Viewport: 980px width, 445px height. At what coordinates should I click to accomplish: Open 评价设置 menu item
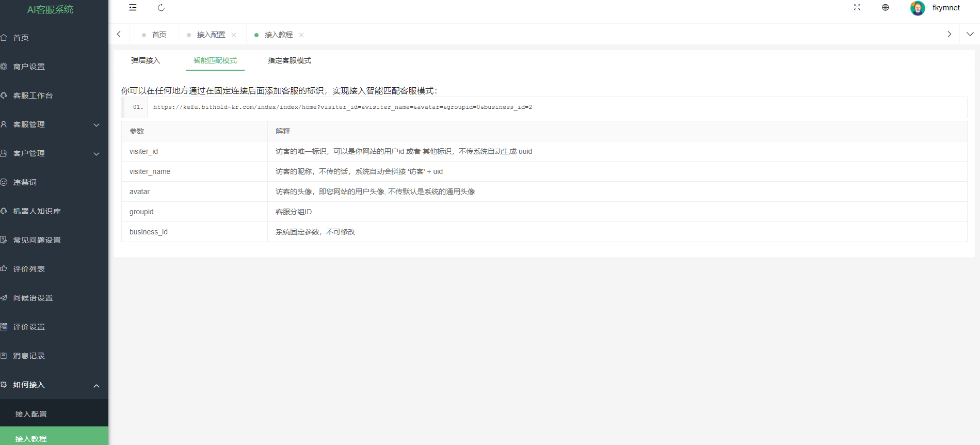(x=54, y=327)
